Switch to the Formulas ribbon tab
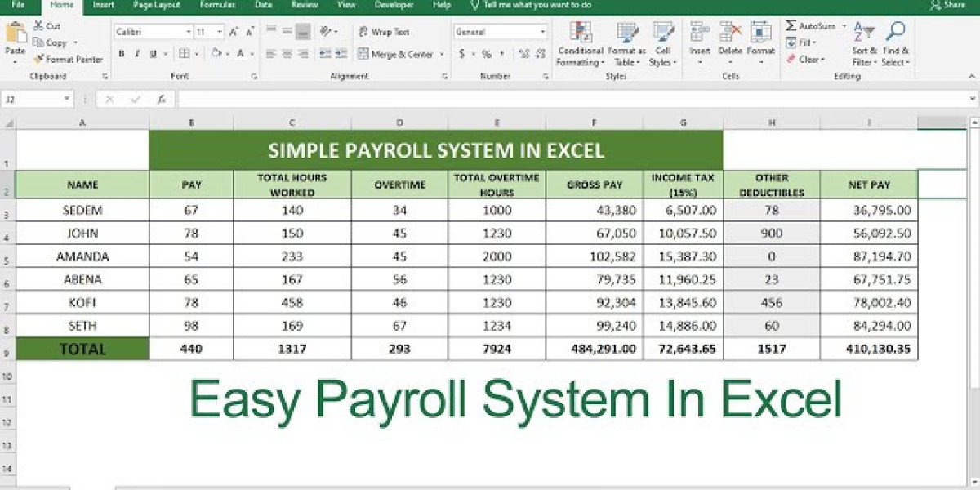Image resolution: width=980 pixels, height=490 pixels. tap(216, 5)
